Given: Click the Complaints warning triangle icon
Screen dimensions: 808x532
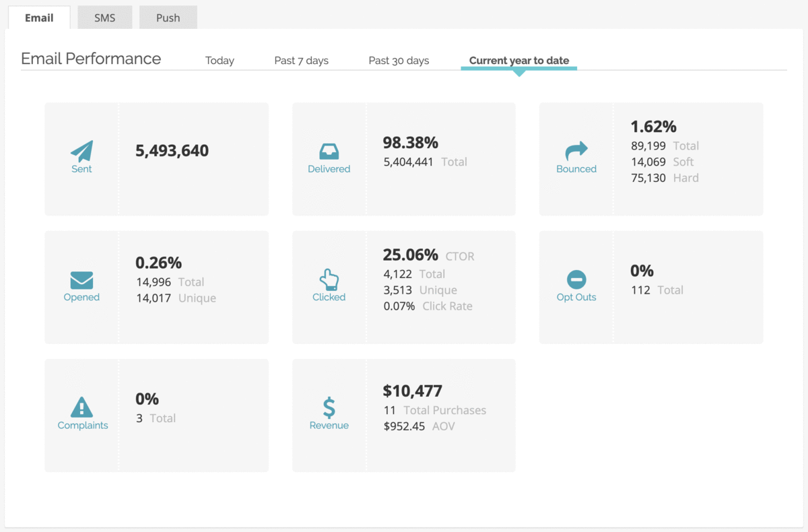Looking at the screenshot, I should [x=81, y=407].
